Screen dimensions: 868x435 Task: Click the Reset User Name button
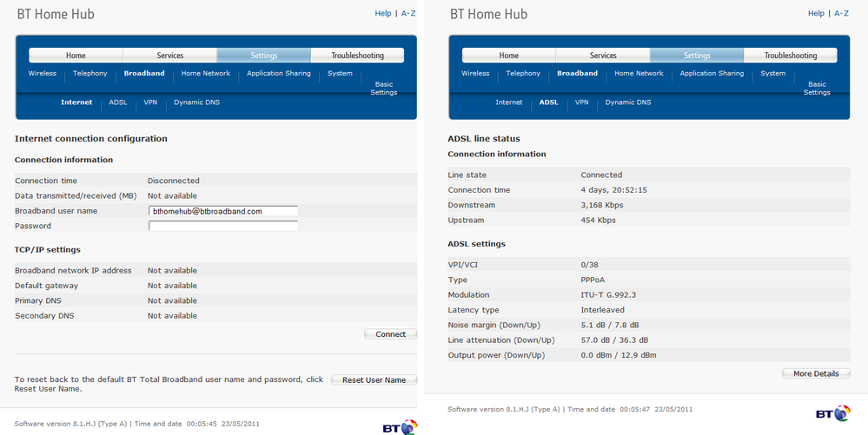tap(374, 379)
